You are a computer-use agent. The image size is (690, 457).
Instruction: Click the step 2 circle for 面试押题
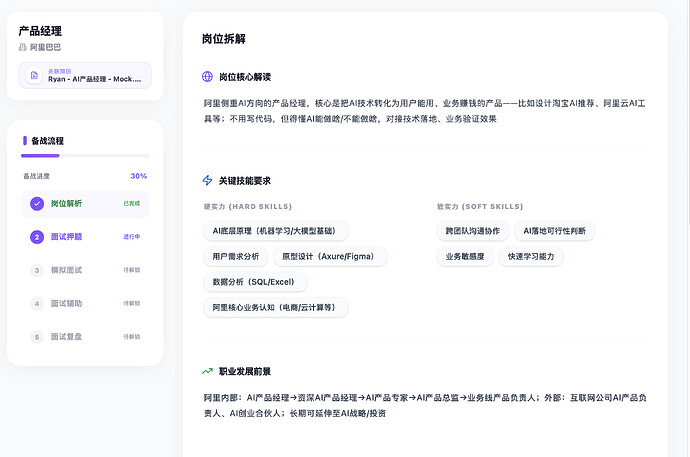click(x=37, y=237)
